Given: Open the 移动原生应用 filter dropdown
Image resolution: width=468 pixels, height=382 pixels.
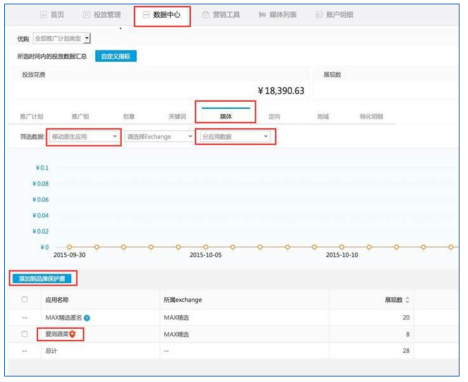Looking at the screenshot, I should coord(84,137).
